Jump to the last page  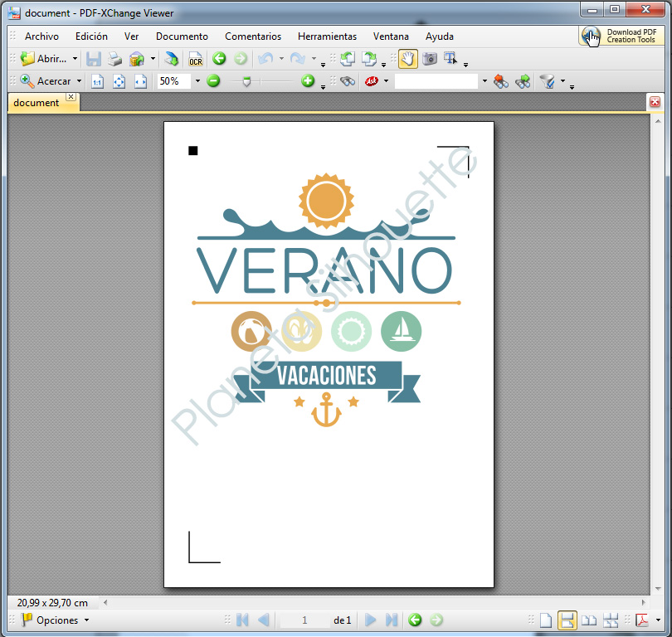(392, 620)
